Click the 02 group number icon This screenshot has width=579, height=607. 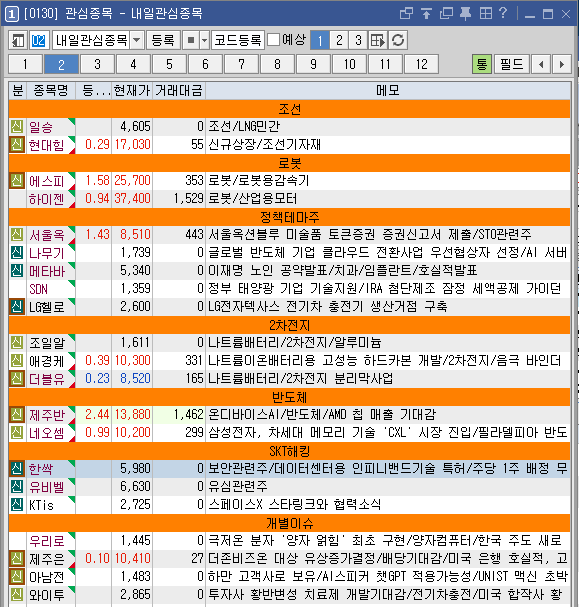(39, 40)
